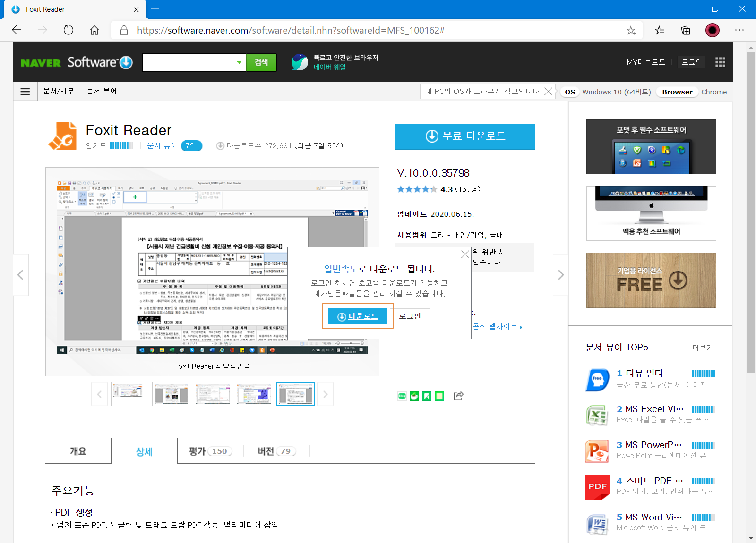Viewport: 756px width, 543px height.
Task: Open the 공식 웹사이트 link
Action: [x=498, y=327]
